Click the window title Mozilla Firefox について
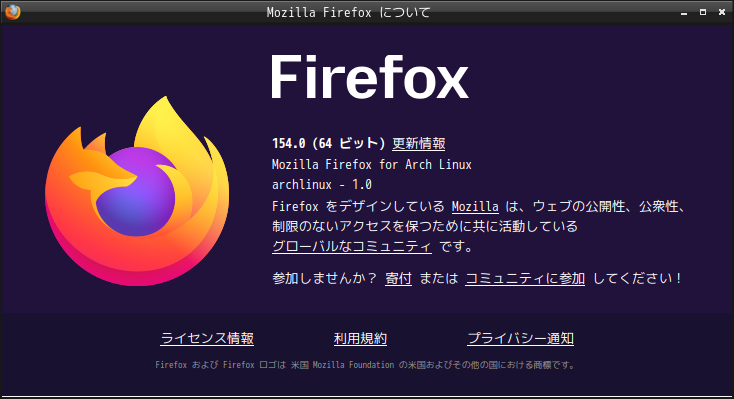Image resolution: width=734 pixels, height=399 pixels. click(x=348, y=12)
